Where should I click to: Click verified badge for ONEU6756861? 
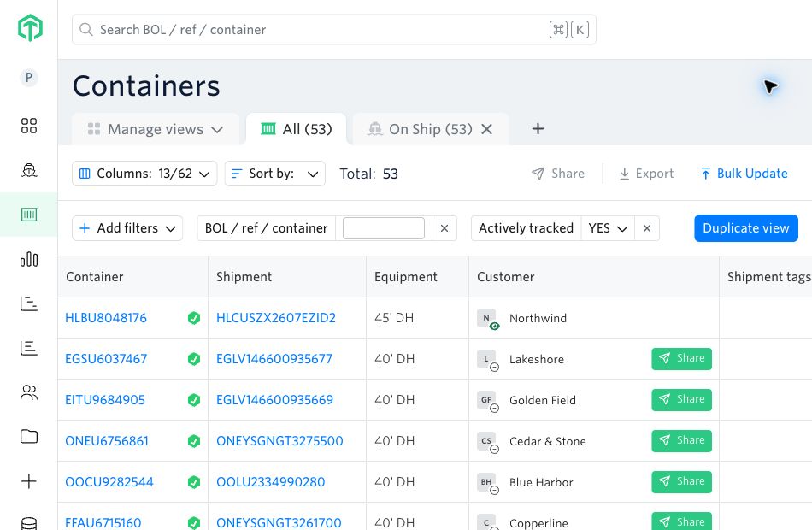(194, 441)
